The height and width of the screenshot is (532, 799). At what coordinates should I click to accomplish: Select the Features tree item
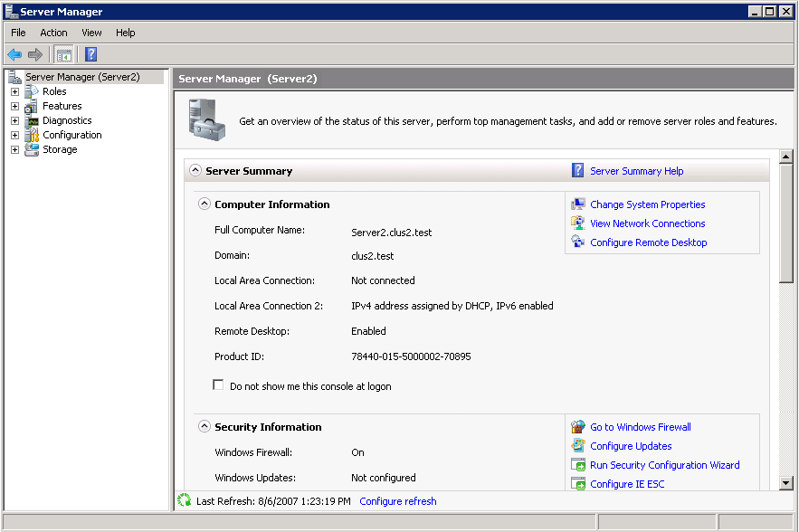click(x=62, y=106)
